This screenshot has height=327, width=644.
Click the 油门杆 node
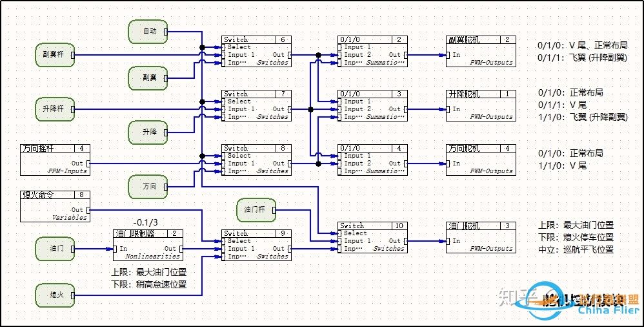(x=256, y=209)
